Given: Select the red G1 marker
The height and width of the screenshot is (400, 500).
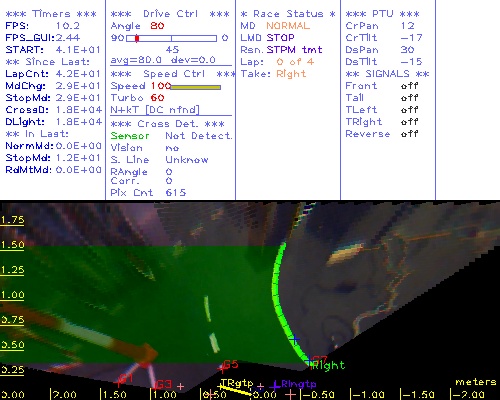Looking at the screenshot, I should pos(126,379).
